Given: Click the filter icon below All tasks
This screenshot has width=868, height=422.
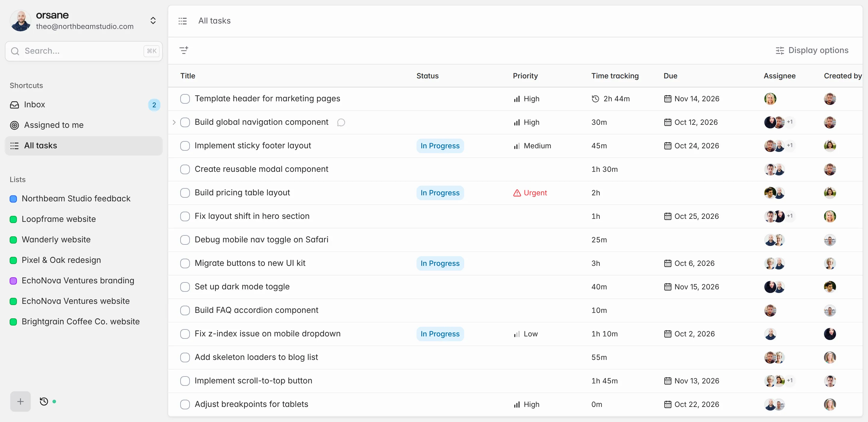Looking at the screenshot, I should (x=184, y=50).
